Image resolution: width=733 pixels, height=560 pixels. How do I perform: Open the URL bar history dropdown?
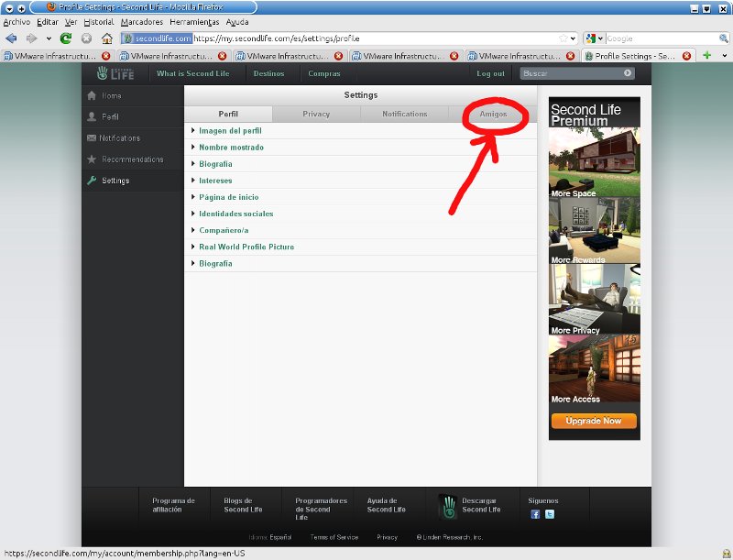coord(574,38)
